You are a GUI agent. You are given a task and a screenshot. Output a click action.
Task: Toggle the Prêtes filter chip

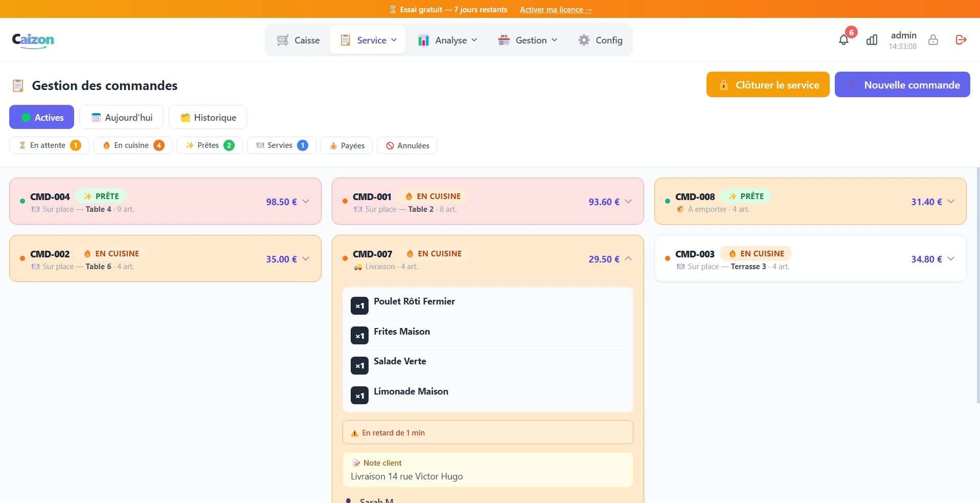coord(210,145)
